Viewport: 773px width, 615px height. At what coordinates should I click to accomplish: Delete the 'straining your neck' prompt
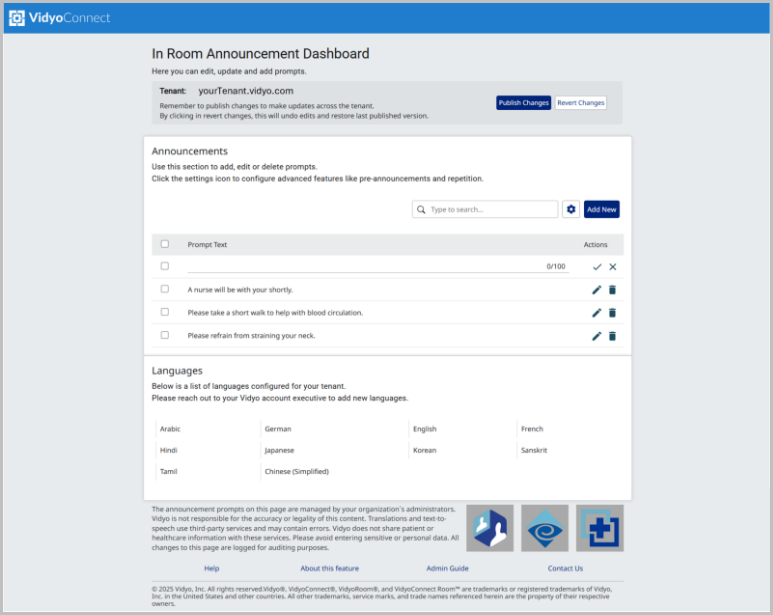coord(613,336)
